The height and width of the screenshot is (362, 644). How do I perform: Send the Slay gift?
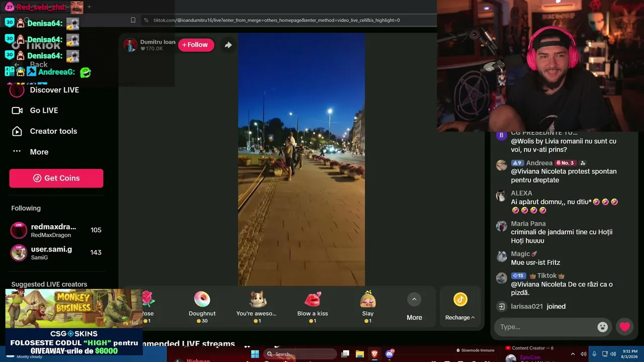click(368, 307)
